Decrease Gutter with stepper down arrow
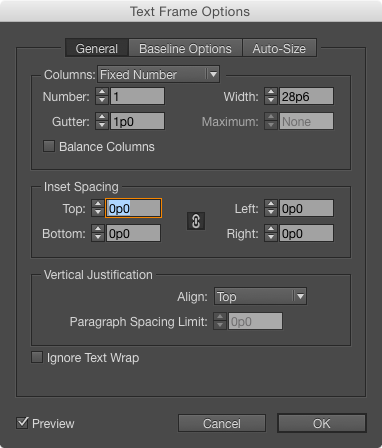Screen dimensions: 382x448 102,125
